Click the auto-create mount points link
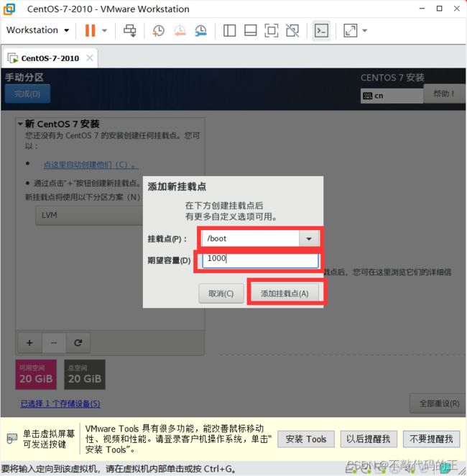467x476 pixels. (x=91, y=165)
